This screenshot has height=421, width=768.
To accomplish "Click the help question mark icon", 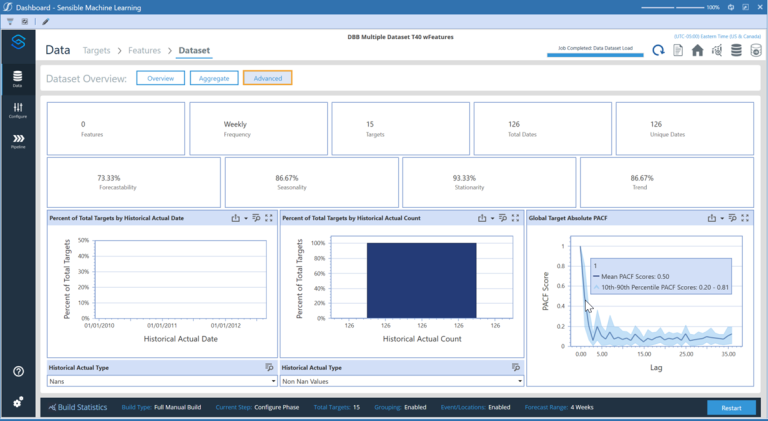I will click(18, 371).
